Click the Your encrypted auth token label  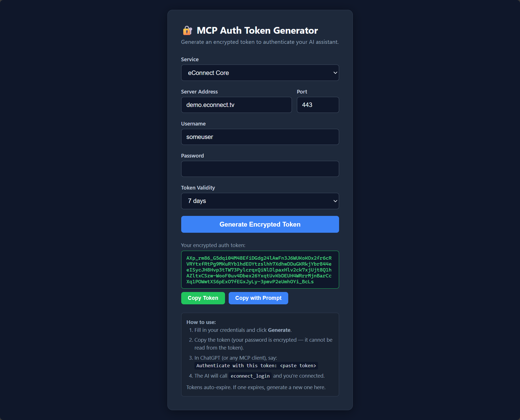pyautogui.click(x=213, y=245)
